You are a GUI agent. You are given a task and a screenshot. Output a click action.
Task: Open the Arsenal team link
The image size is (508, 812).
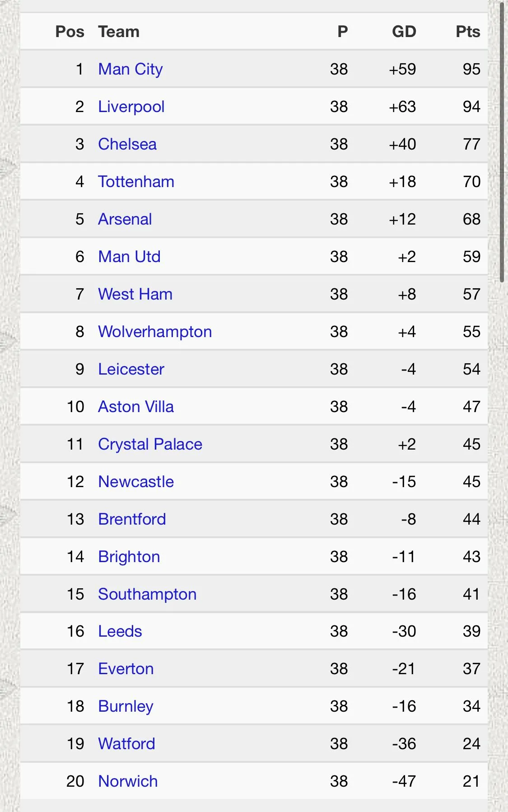[125, 219]
